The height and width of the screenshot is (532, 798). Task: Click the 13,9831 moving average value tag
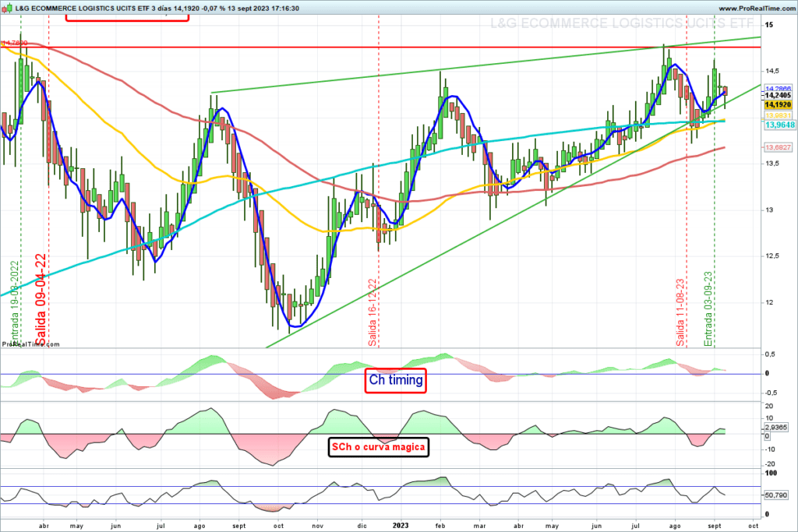779,116
